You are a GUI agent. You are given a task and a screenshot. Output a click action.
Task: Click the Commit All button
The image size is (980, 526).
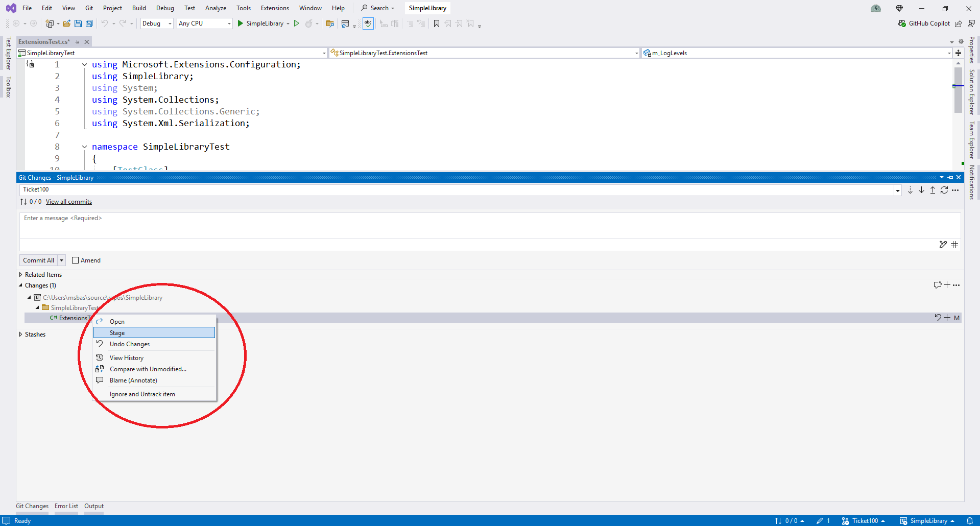[38, 260]
